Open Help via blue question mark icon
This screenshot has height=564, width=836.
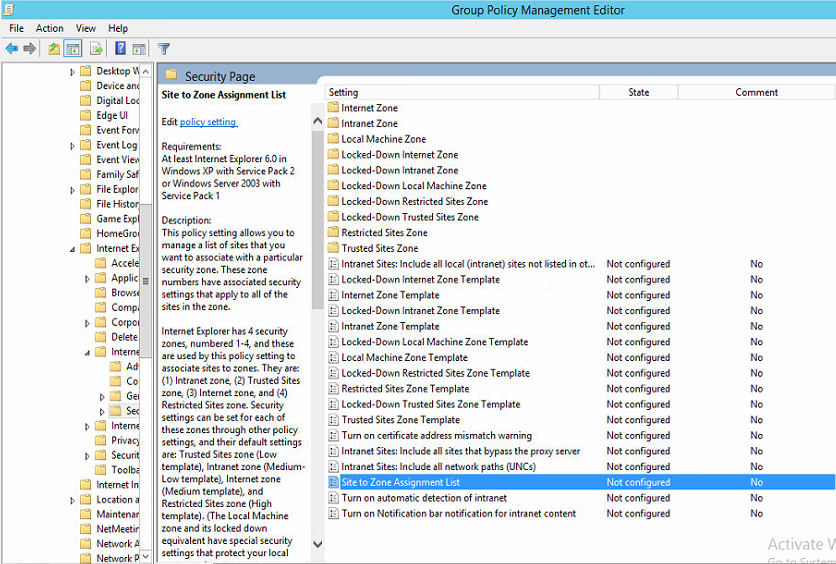120,49
